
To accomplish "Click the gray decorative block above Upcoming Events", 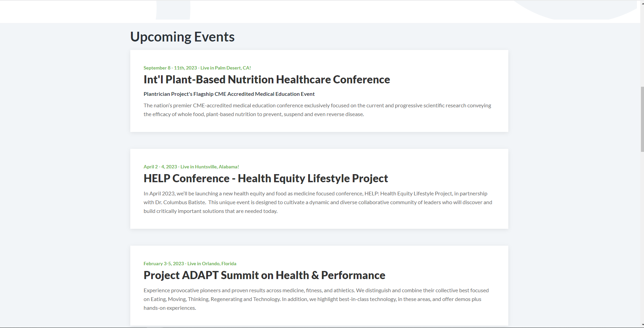I will (x=173, y=10).
